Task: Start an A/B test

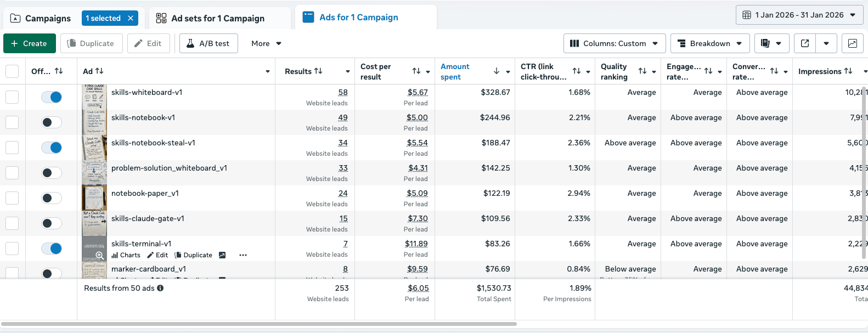Action: [208, 43]
